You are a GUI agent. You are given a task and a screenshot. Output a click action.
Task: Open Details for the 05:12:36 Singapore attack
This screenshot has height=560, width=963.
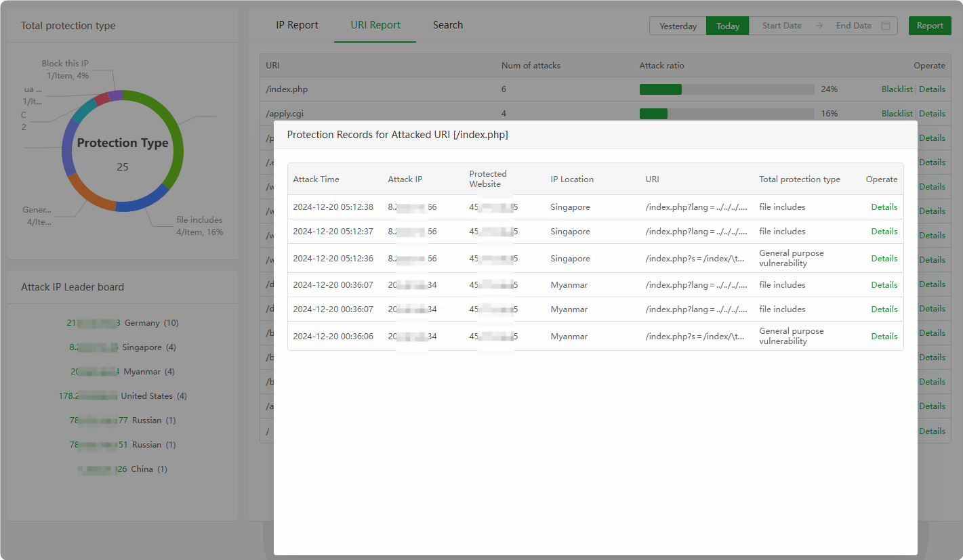tap(884, 259)
